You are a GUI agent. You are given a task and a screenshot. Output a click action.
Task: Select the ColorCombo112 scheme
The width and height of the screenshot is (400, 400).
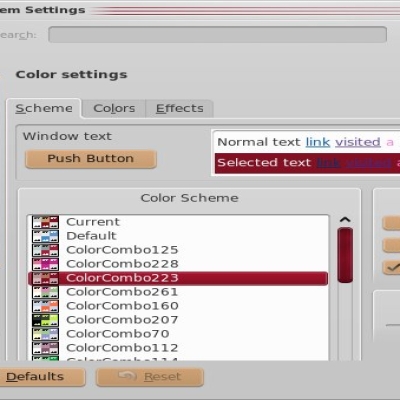178,348
